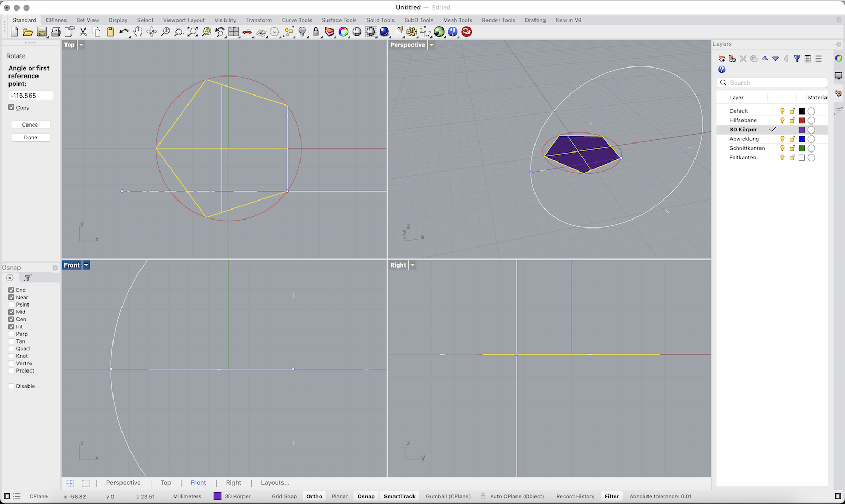Select the Layouts... tab at bottom
The width and height of the screenshot is (845, 504).
click(x=275, y=483)
